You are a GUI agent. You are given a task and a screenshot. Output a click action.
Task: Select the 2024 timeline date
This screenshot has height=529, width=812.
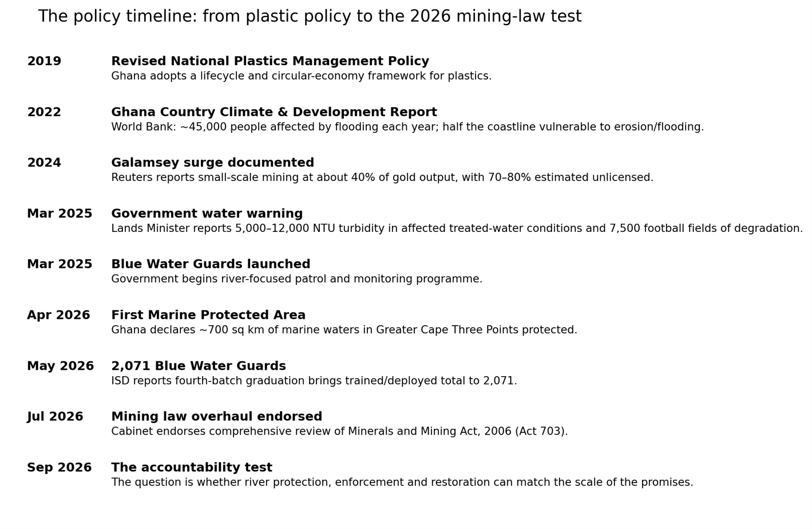(44, 163)
